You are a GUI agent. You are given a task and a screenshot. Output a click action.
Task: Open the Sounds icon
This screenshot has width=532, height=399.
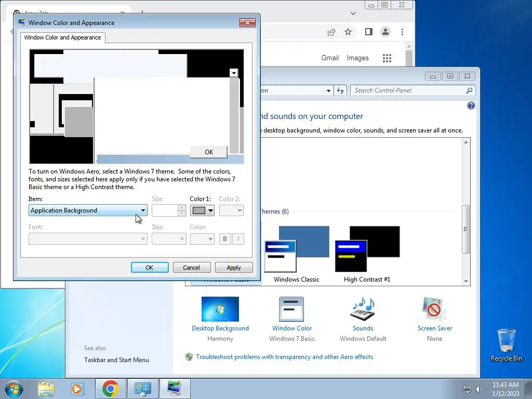[x=363, y=309]
